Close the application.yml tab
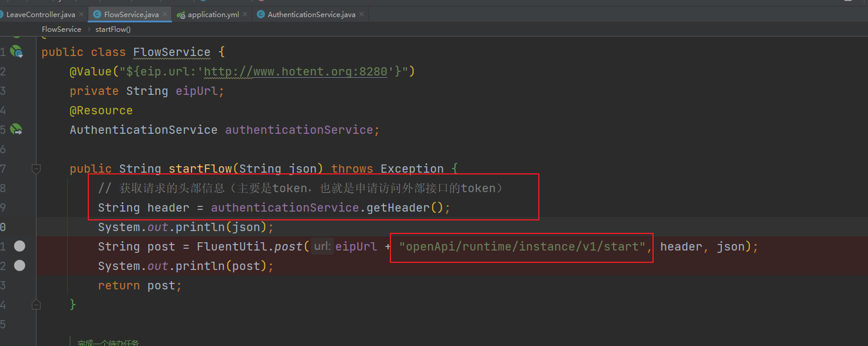868x346 pixels. [246, 14]
